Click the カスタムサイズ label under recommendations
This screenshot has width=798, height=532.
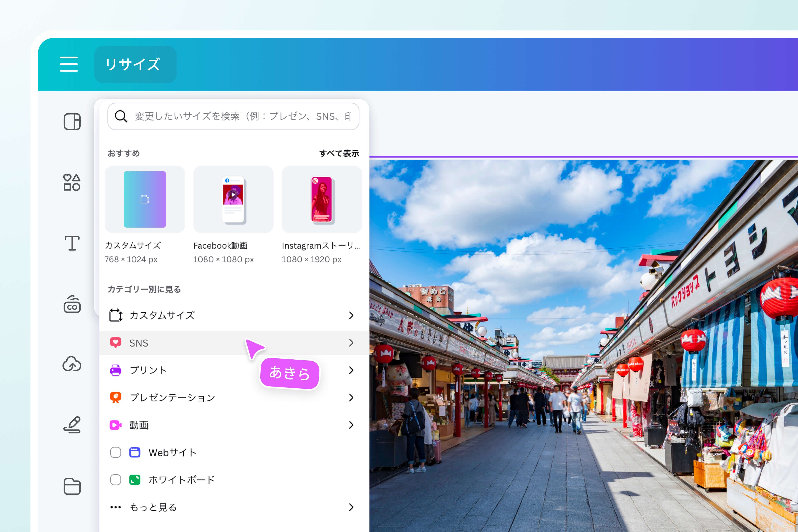point(133,245)
